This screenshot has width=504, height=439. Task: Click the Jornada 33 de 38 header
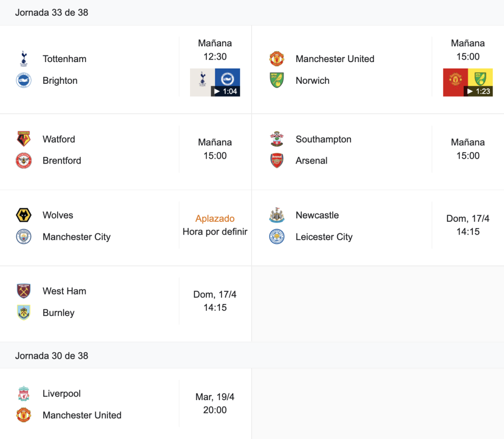click(x=52, y=12)
